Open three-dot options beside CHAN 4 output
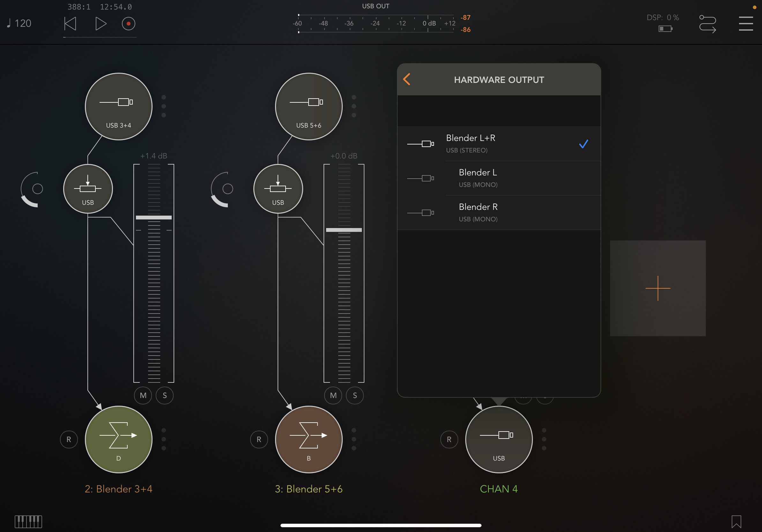Viewport: 762px width, 532px height. 544,439
